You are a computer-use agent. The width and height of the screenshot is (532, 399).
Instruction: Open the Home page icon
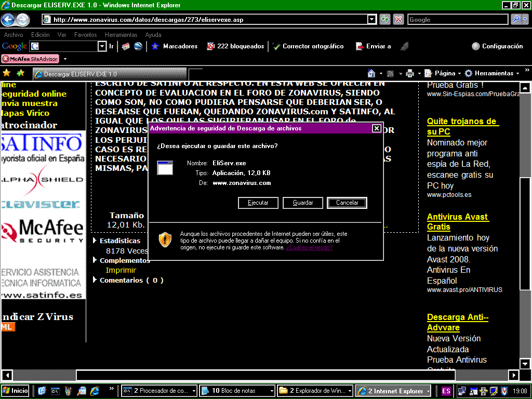371,73
